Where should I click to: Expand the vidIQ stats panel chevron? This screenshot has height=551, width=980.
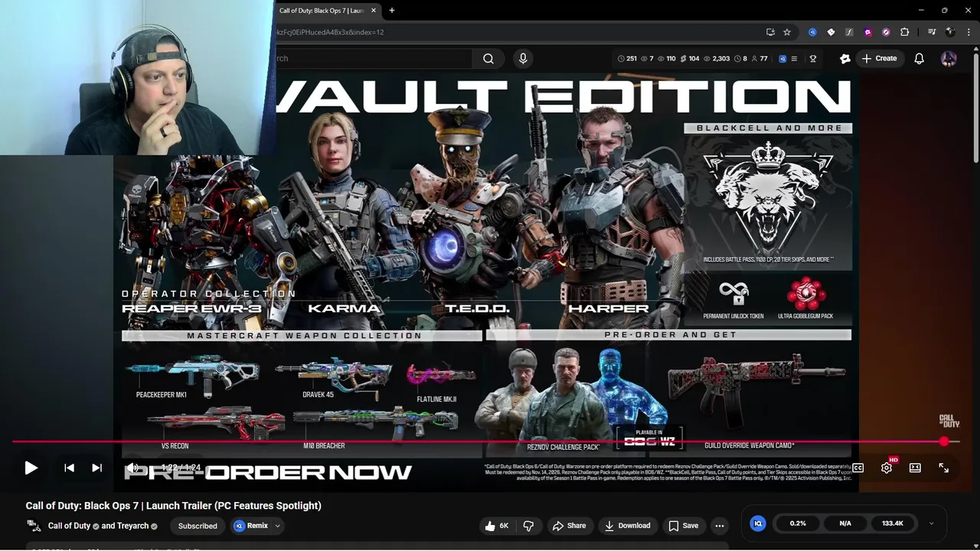coord(931,523)
